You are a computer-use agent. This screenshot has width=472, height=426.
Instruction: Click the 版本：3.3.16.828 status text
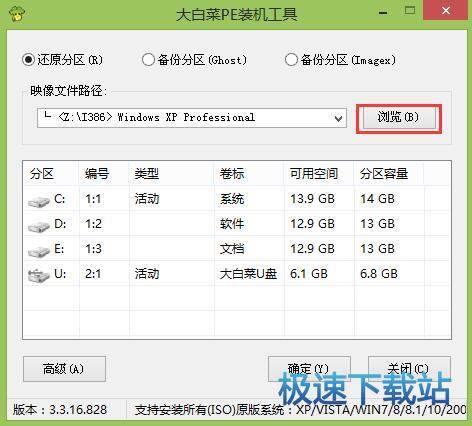click(x=60, y=410)
